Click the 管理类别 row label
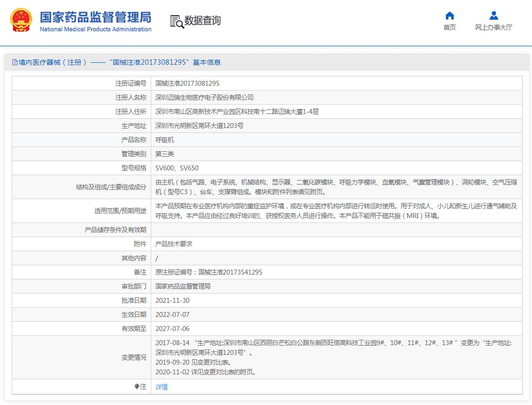 click(x=134, y=154)
